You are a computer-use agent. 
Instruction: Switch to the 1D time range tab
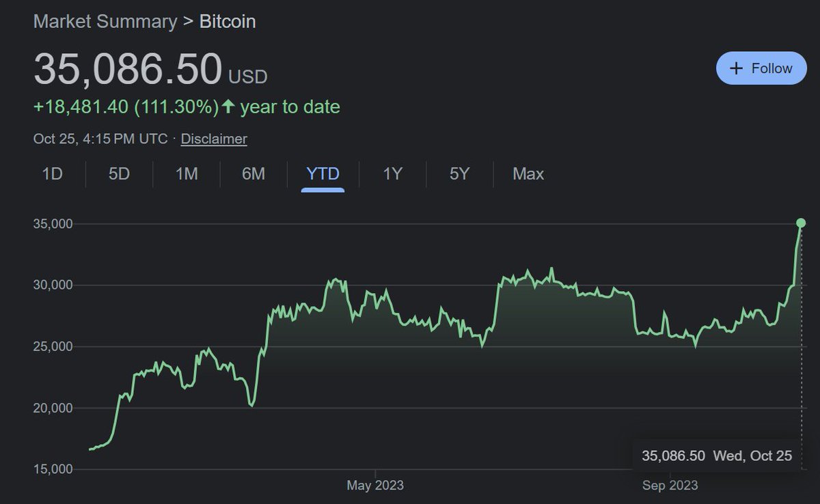tap(53, 174)
